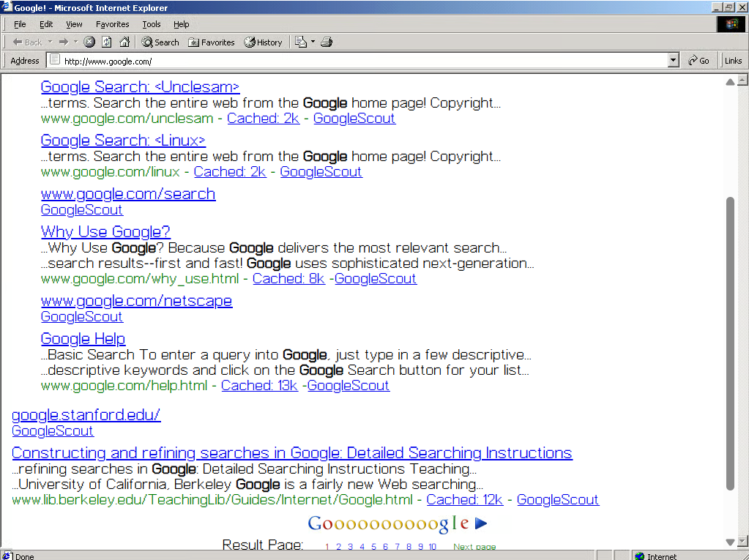Image resolution: width=749 pixels, height=560 pixels.
Task: Open the Favorites menu
Action: [x=112, y=24]
